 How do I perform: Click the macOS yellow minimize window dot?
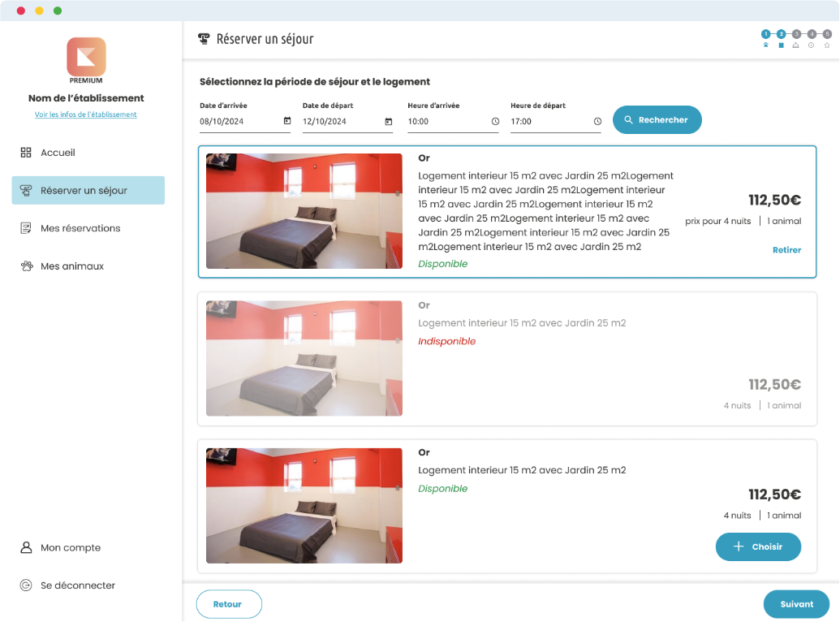point(39,11)
